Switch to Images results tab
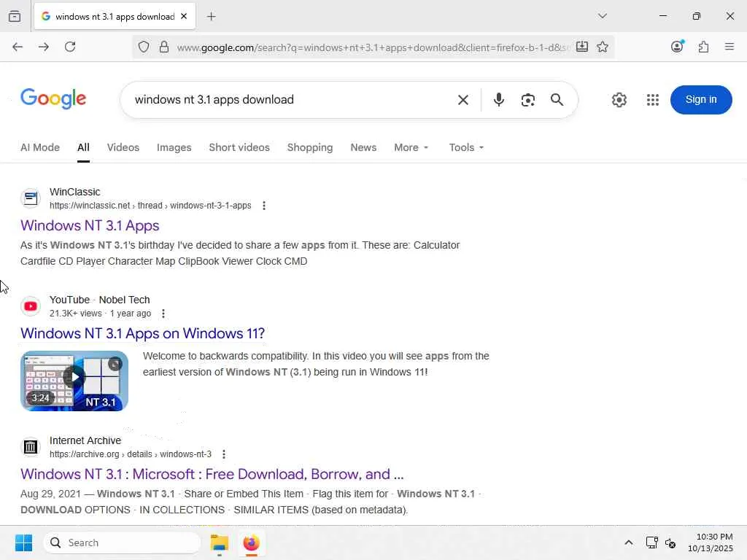This screenshot has height=560, width=747. pyautogui.click(x=174, y=147)
